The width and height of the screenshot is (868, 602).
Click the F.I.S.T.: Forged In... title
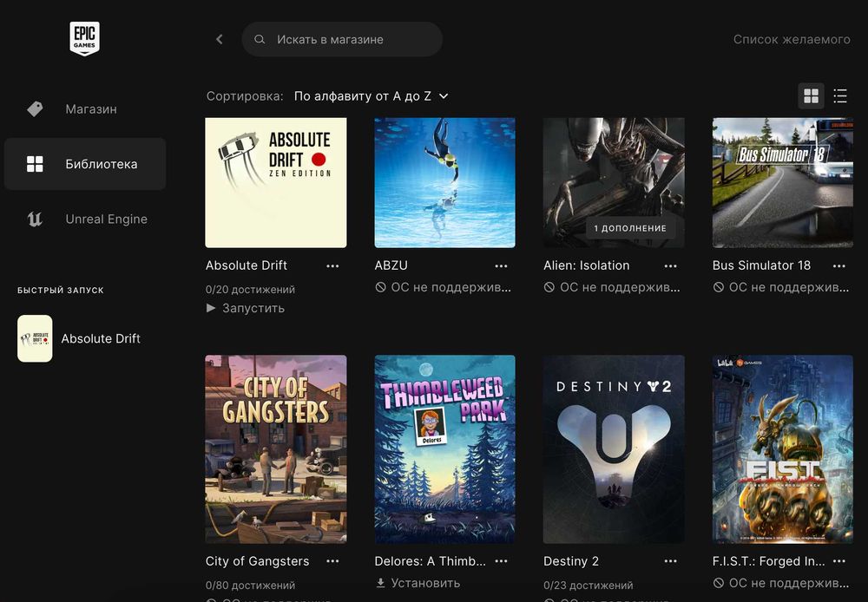768,561
